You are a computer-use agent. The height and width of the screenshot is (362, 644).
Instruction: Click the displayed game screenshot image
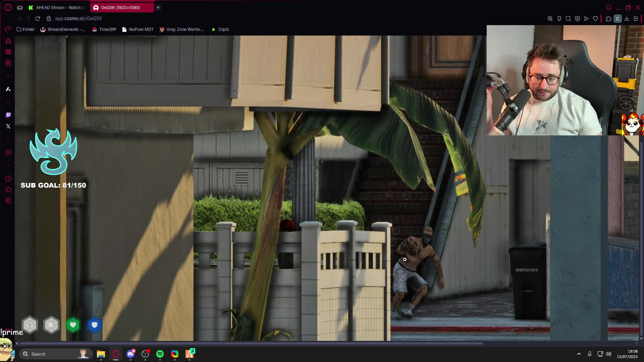(327, 188)
